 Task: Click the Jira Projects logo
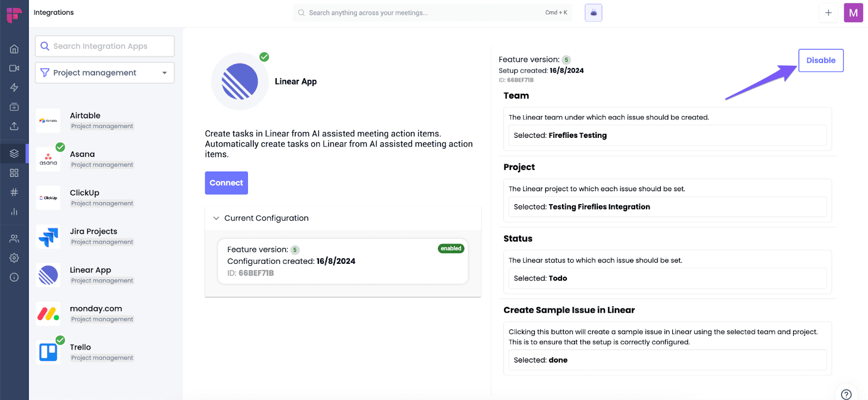[48, 237]
